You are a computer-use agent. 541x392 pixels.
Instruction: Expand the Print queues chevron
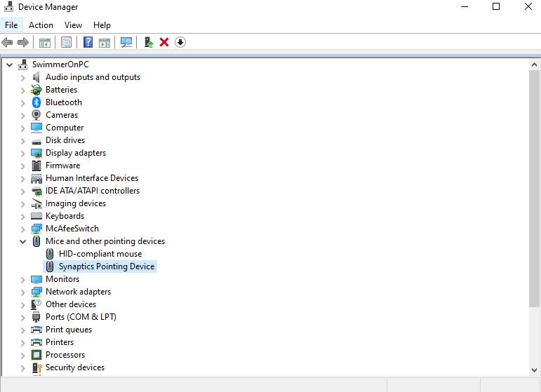coord(22,330)
